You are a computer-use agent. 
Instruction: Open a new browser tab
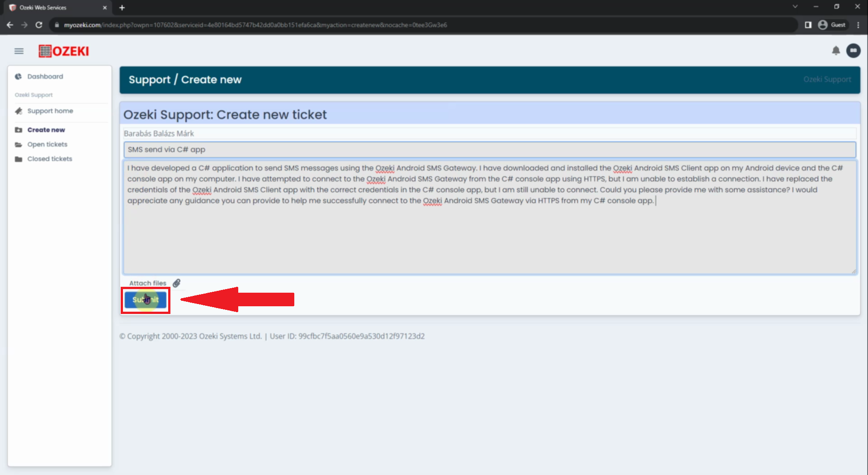(122, 8)
